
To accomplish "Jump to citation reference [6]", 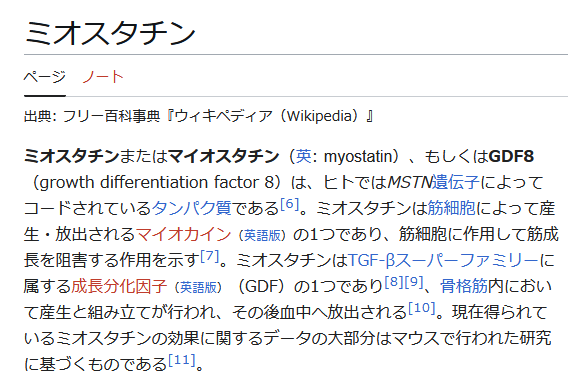I will [290, 204].
